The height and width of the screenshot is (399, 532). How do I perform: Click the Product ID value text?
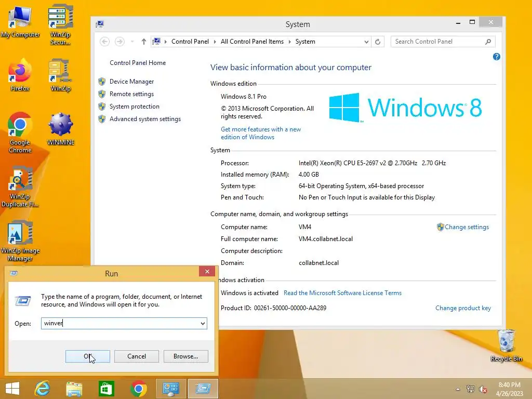coord(290,308)
